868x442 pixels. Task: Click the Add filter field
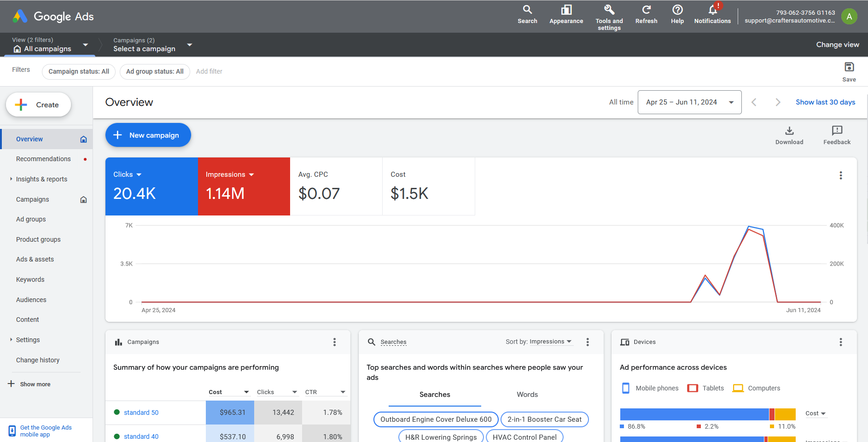click(209, 71)
